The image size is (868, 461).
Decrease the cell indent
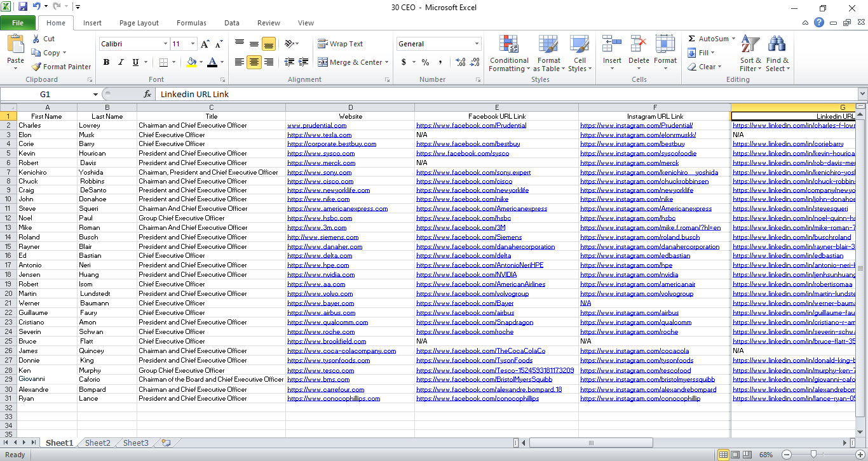pos(289,62)
